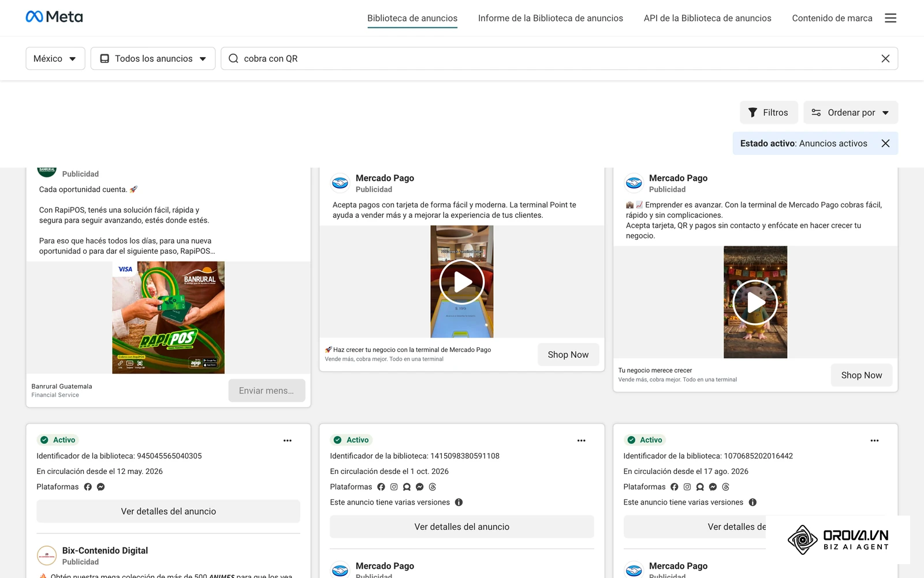Open the Filtros button
Screen dimensions: 924x578
click(x=769, y=112)
